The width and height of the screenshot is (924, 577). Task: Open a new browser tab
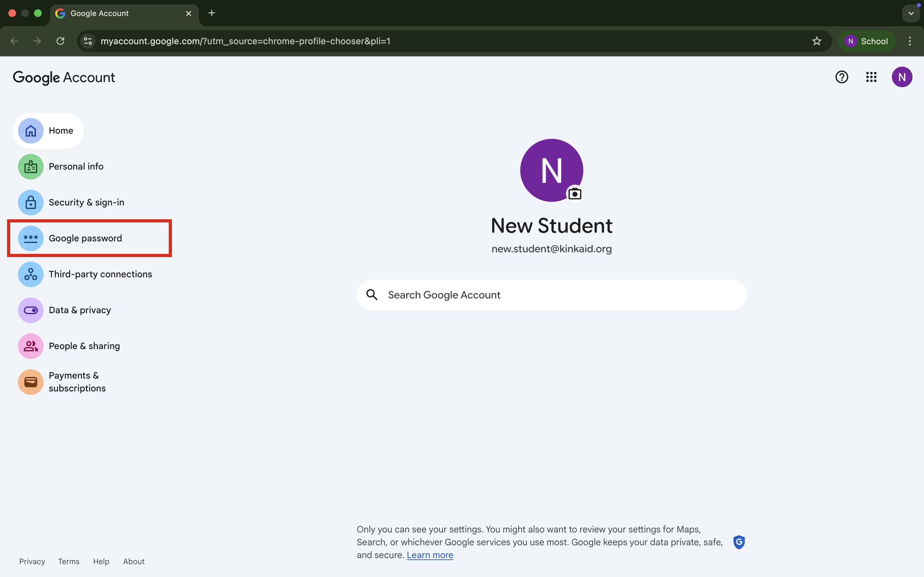pyautogui.click(x=211, y=13)
